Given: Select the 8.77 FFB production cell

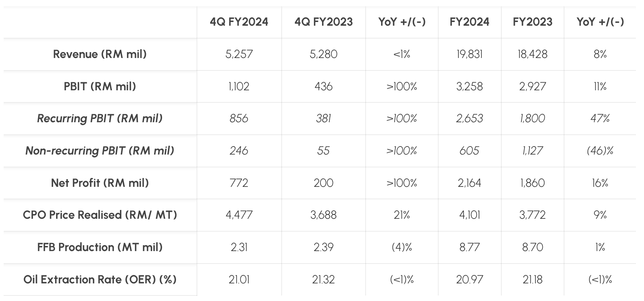Looking at the screenshot, I should tap(469, 247).
